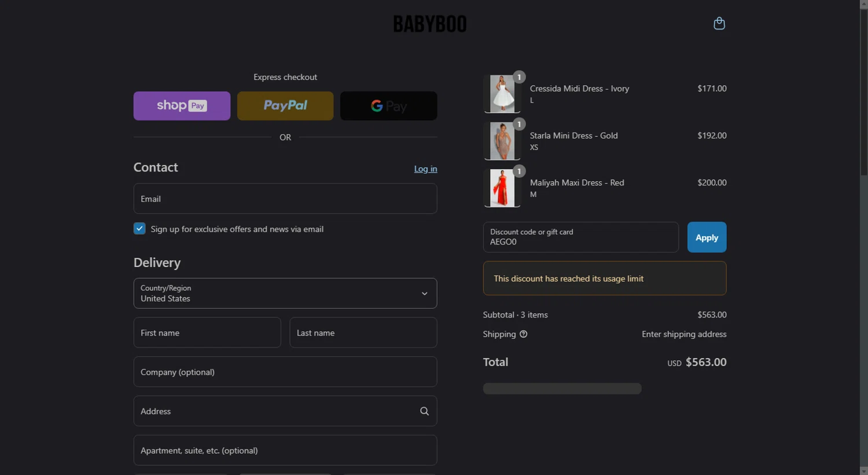The height and width of the screenshot is (475, 868).
Task: Click scrollbar up arrow
Action: click(863, 4)
